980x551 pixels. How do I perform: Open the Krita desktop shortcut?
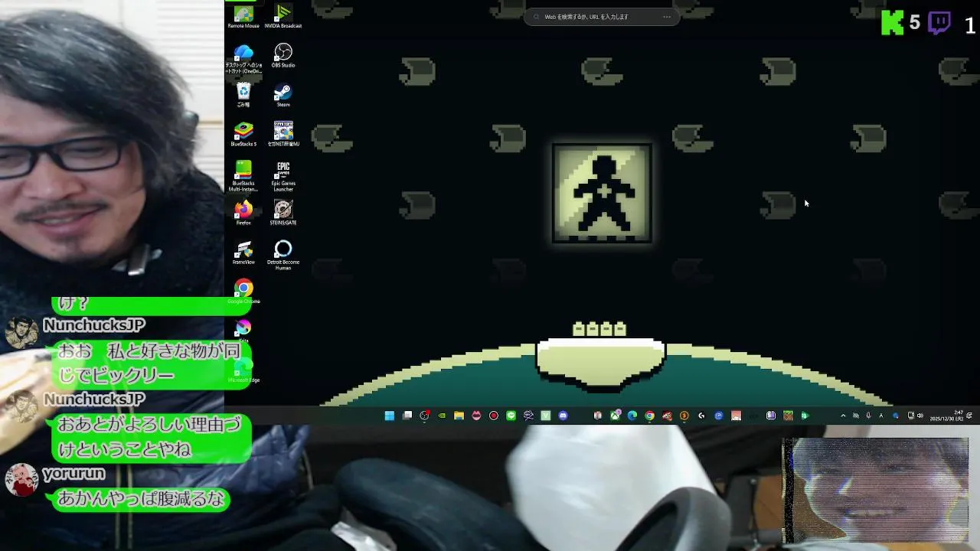(243, 330)
